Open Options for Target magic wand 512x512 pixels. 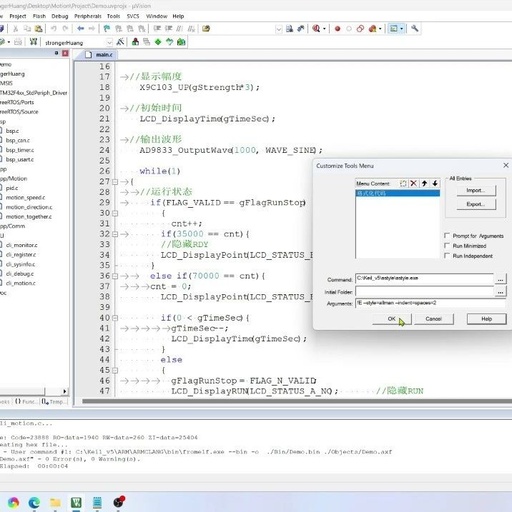tap(120, 42)
